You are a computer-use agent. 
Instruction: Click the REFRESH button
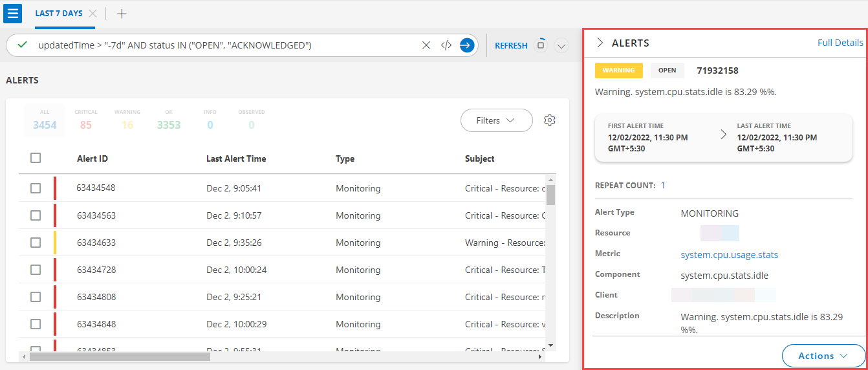click(x=511, y=46)
